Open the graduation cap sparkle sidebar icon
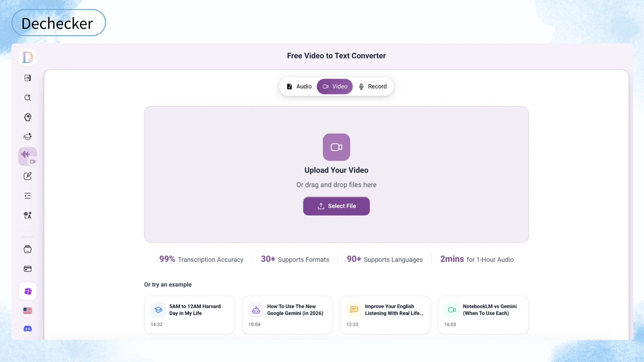Viewport: 644px width, 362px height. [28, 137]
